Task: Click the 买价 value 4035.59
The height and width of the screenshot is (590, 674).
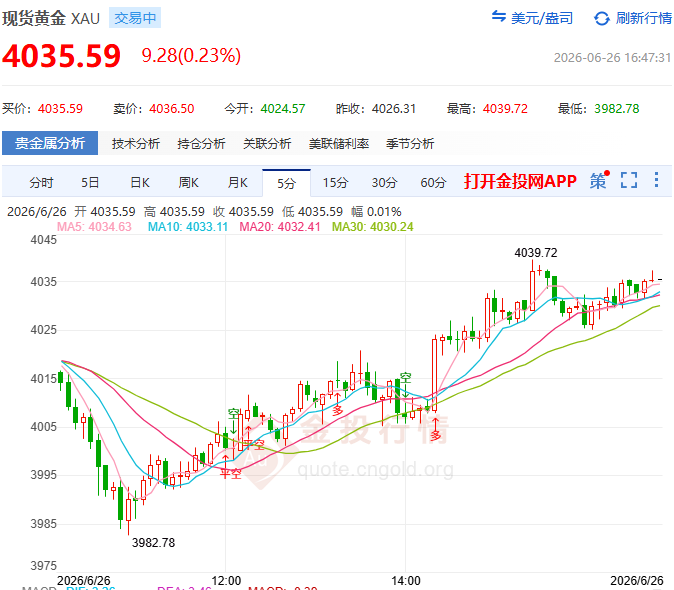Action: point(60,109)
